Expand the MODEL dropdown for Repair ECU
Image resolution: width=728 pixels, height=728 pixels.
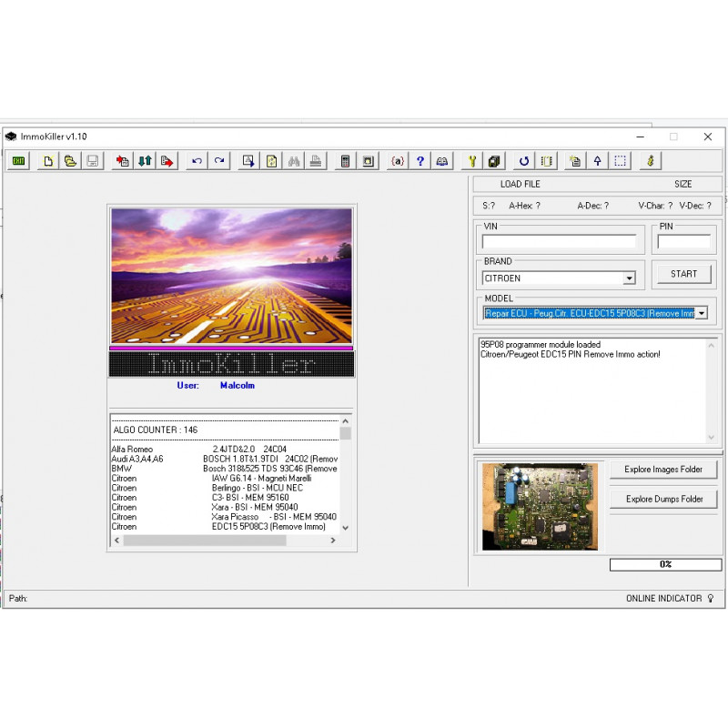701,312
